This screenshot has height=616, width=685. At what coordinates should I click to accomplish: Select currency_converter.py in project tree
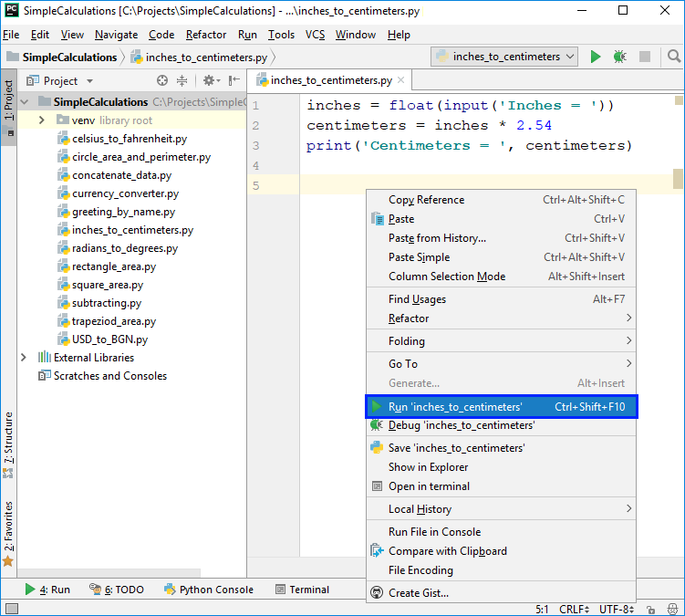pyautogui.click(x=125, y=193)
